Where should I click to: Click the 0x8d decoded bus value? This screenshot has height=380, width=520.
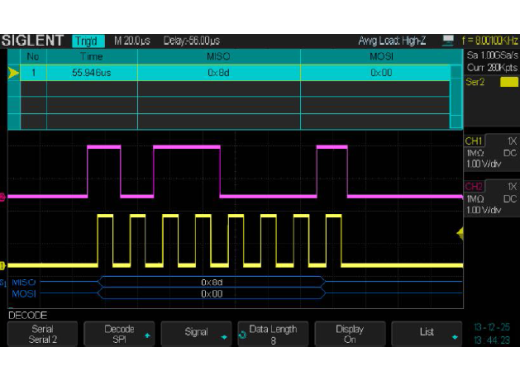click(x=212, y=282)
